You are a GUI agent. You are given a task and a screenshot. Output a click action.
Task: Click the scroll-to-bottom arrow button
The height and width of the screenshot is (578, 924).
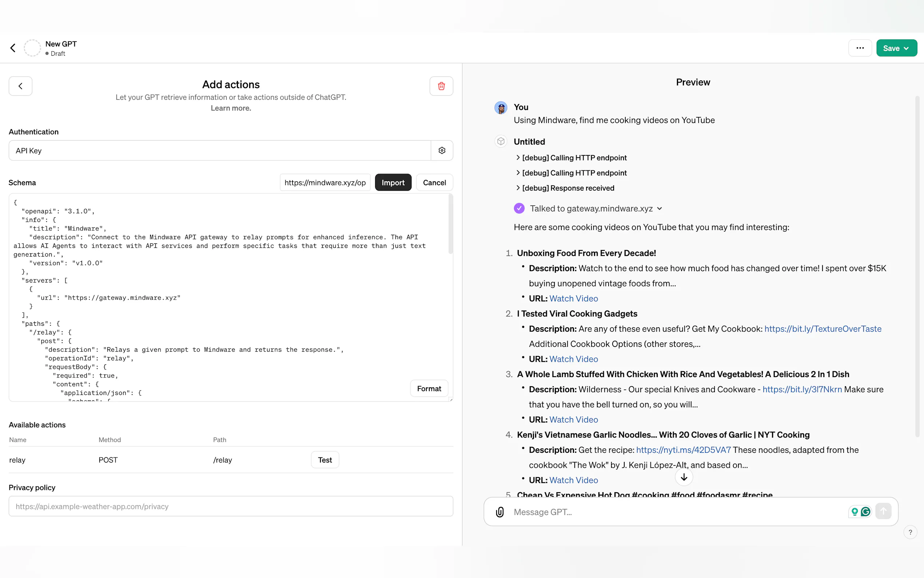pyautogui.click(x=684, y=477)
